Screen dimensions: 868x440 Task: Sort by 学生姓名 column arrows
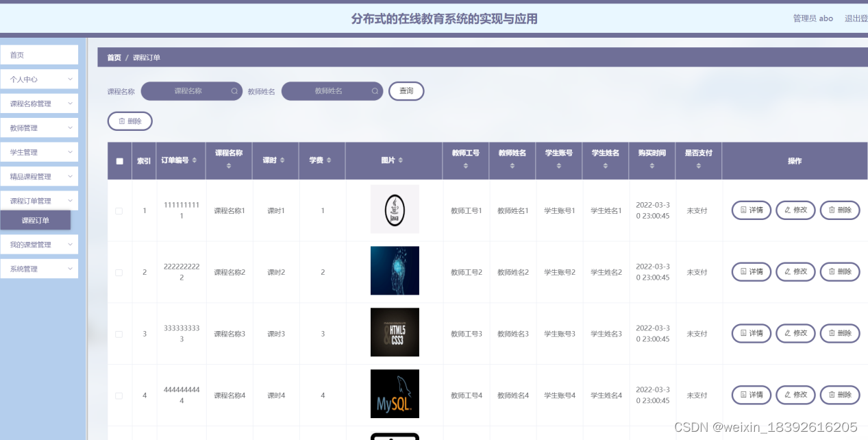(606, 167)
